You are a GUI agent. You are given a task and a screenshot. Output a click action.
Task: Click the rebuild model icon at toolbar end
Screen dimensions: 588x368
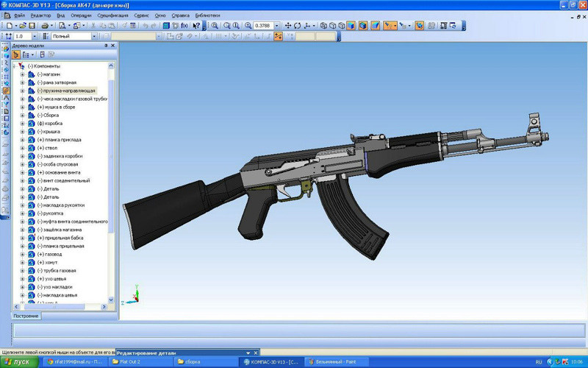click(453, 26)
